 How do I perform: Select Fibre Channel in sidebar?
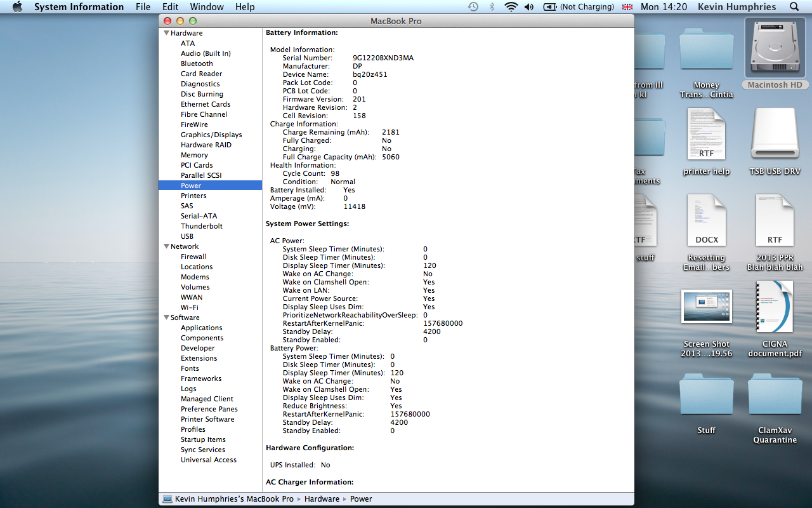click(x=204, y=114)
